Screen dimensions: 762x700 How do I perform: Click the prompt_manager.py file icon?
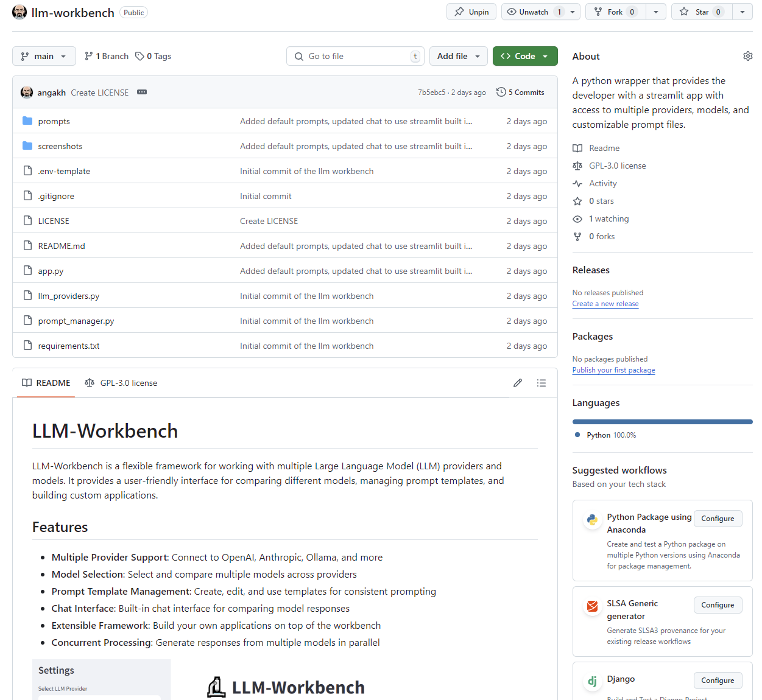27,321
